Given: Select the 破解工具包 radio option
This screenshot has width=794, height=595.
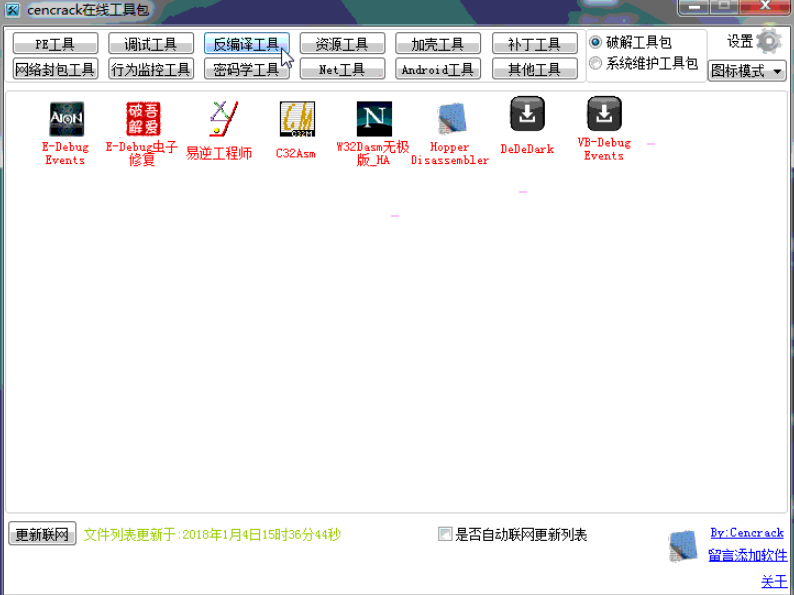Looking at the screenshot, I should [x=596, y=42].
